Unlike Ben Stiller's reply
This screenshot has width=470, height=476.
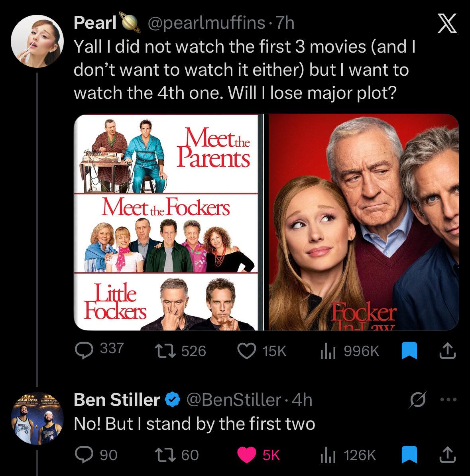pos(246,454)
